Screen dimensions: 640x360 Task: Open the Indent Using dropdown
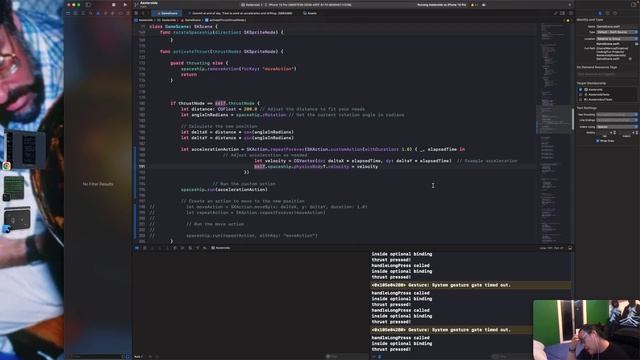617,127
